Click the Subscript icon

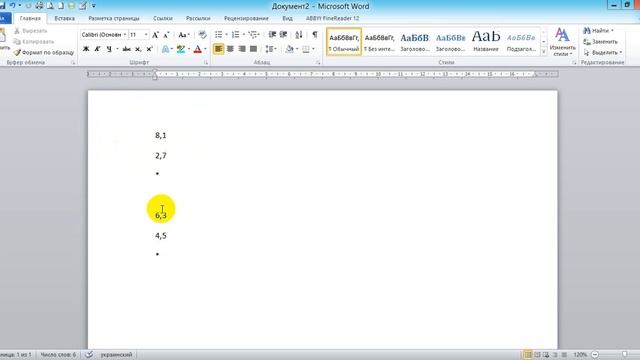(x=138, y=49)
